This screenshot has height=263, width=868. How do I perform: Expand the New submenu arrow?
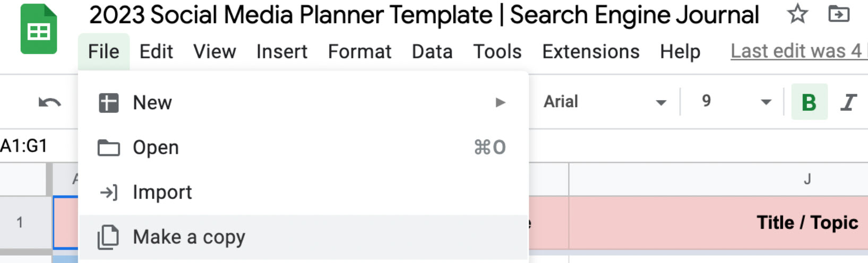[x=500, y=102]
